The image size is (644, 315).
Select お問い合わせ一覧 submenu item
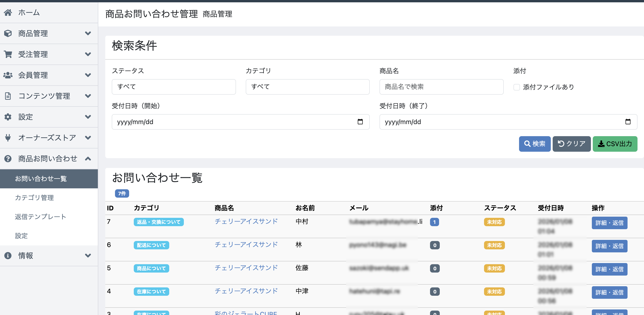[x=49, y=179]
